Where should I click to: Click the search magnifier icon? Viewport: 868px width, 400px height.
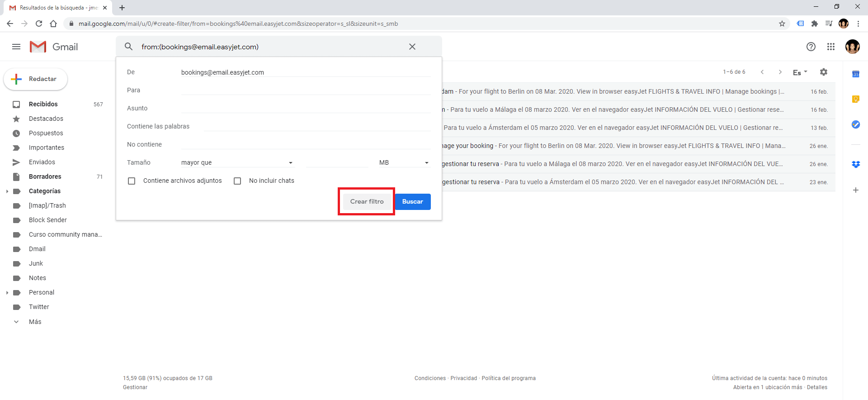[x=128, y=47]
